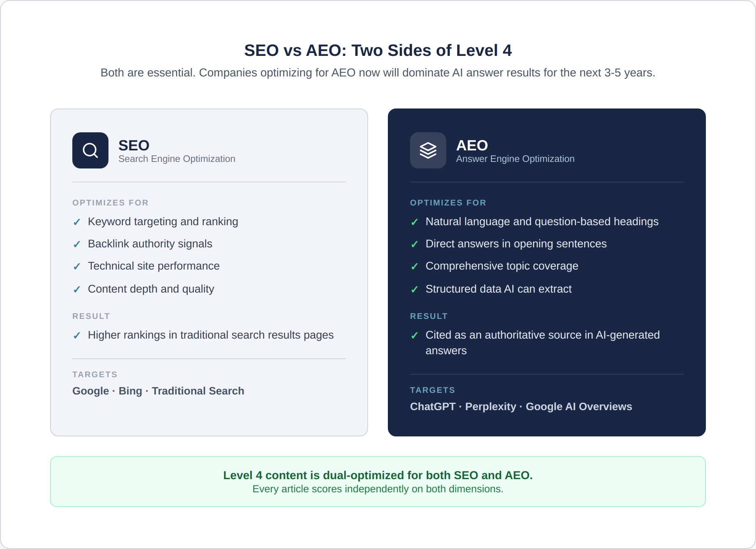Click the Search Engine Optimization subtitle
The height and width of the screenshot is (549, 756).
pos(177,159)
